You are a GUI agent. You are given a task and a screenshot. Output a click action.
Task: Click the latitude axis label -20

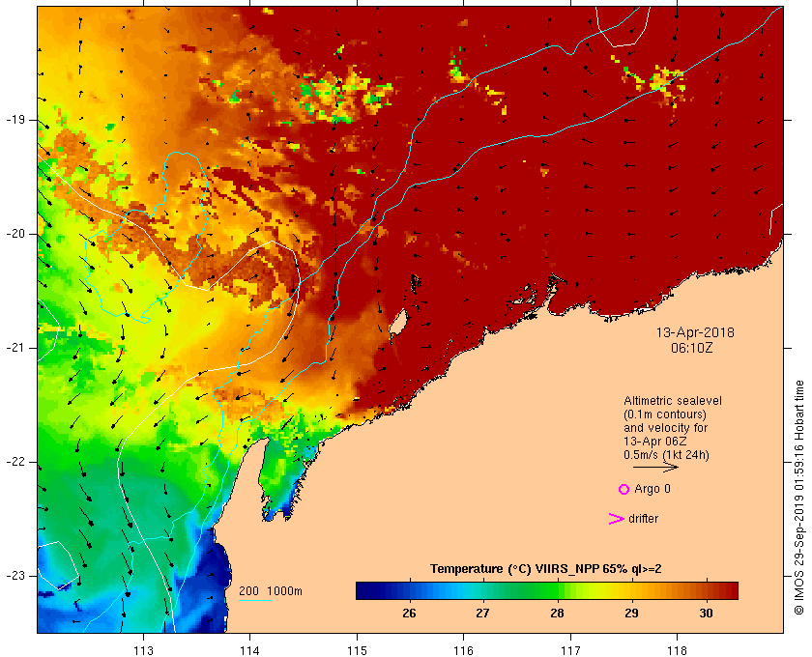[15, 234]
